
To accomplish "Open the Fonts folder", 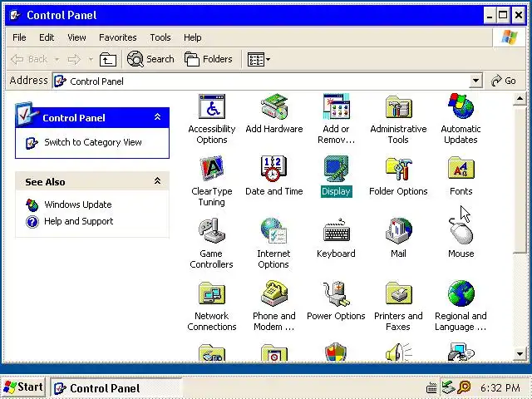I will (x=461, y=175).
